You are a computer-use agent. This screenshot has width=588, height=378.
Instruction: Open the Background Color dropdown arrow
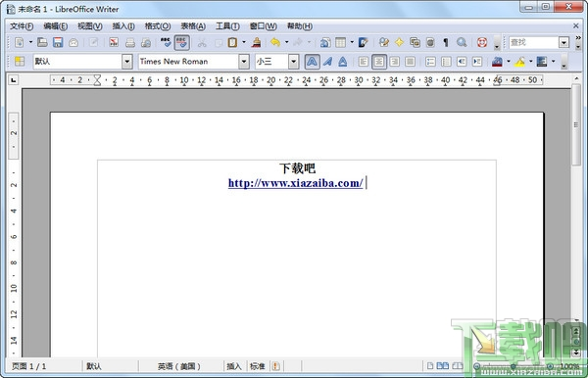click(553, 62)
